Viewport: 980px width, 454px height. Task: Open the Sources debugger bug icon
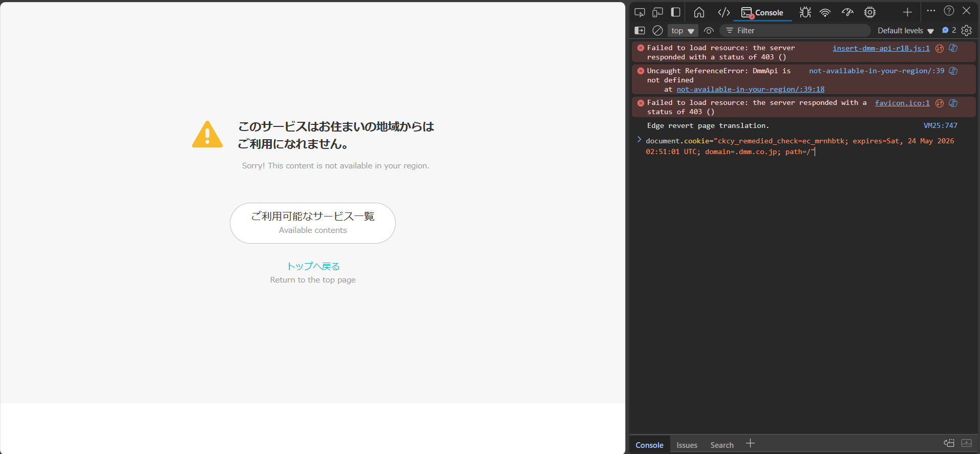[805, 12]
